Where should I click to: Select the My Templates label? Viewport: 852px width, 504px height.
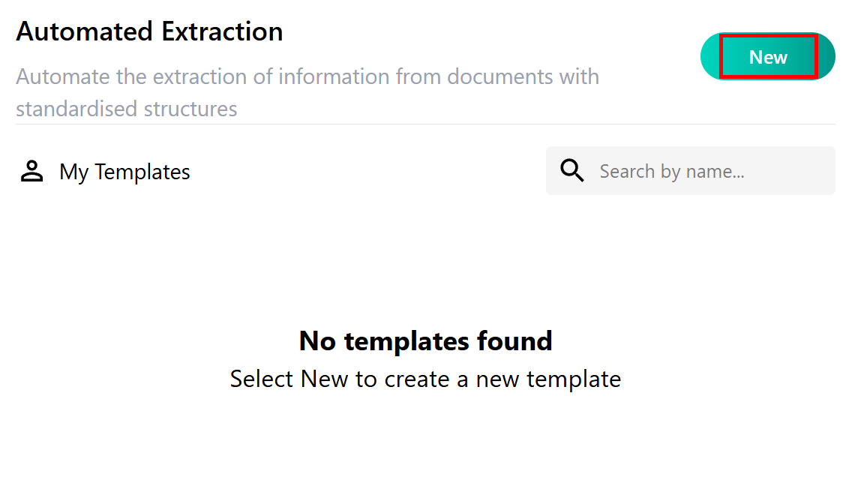(x=124, y=172)
